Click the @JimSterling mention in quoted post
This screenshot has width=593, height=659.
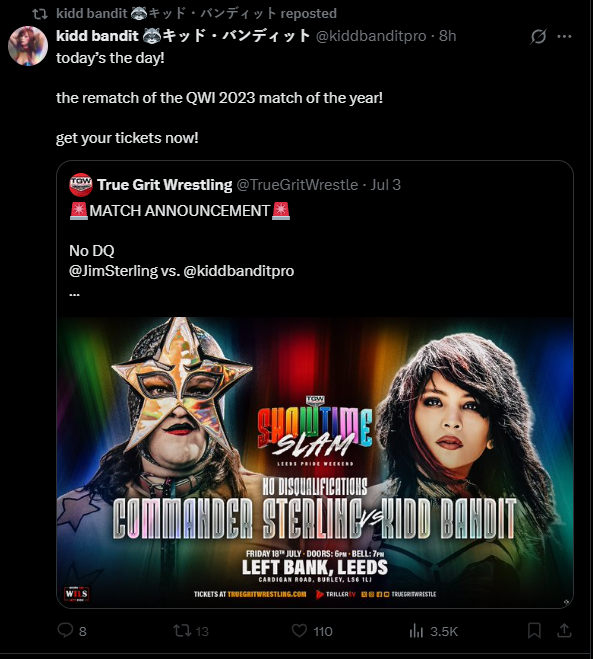(113, 271)
